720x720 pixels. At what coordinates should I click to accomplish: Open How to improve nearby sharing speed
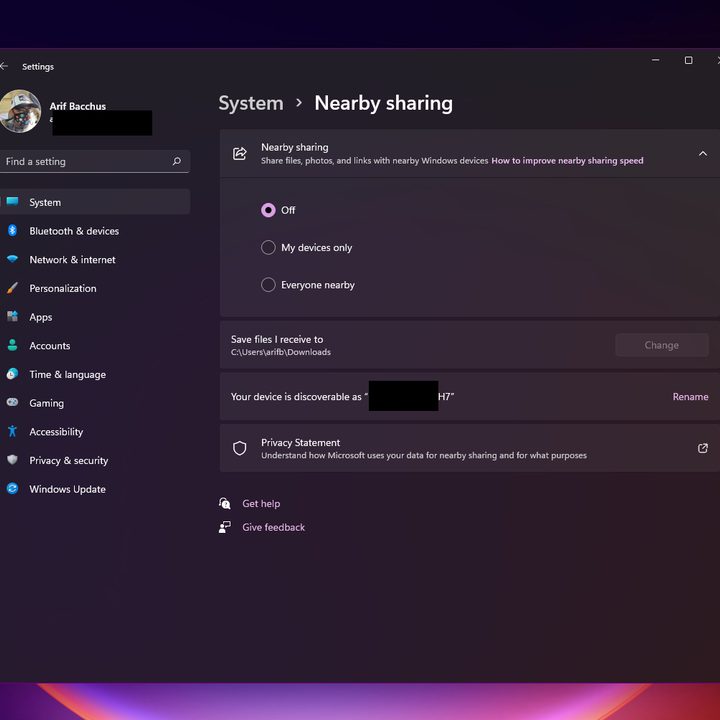567,161
